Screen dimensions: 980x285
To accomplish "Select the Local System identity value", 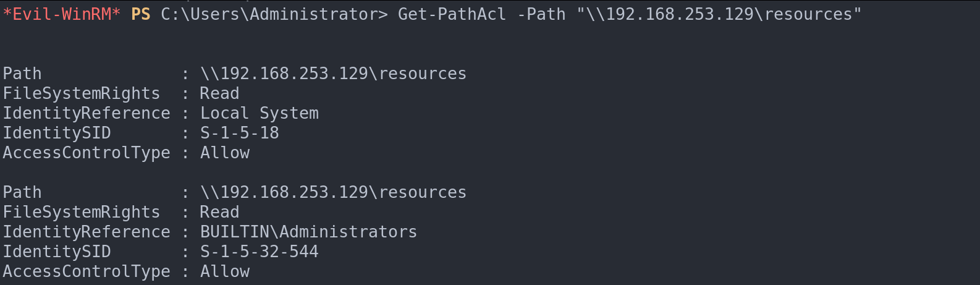I will [260, 113].
